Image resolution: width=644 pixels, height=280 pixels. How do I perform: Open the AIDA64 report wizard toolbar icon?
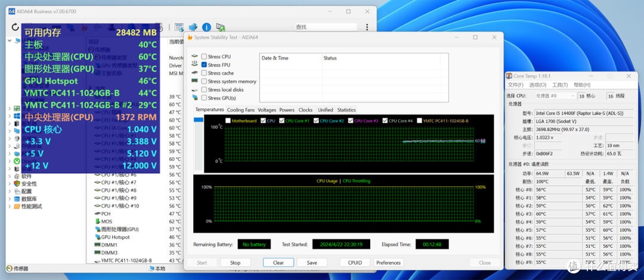[179, 27]
